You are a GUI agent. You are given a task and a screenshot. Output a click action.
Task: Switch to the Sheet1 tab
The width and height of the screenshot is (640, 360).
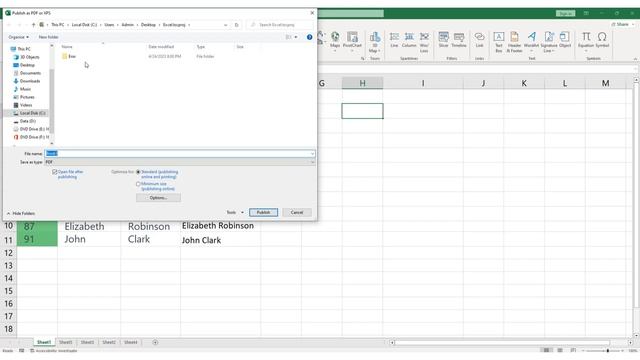[x=44, y=342]
